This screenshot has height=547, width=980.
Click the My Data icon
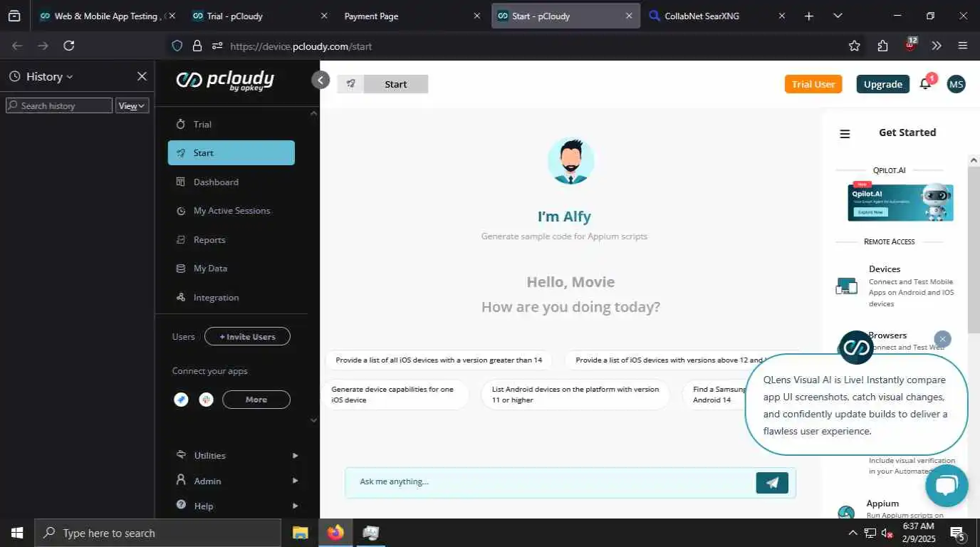point(180,269)
